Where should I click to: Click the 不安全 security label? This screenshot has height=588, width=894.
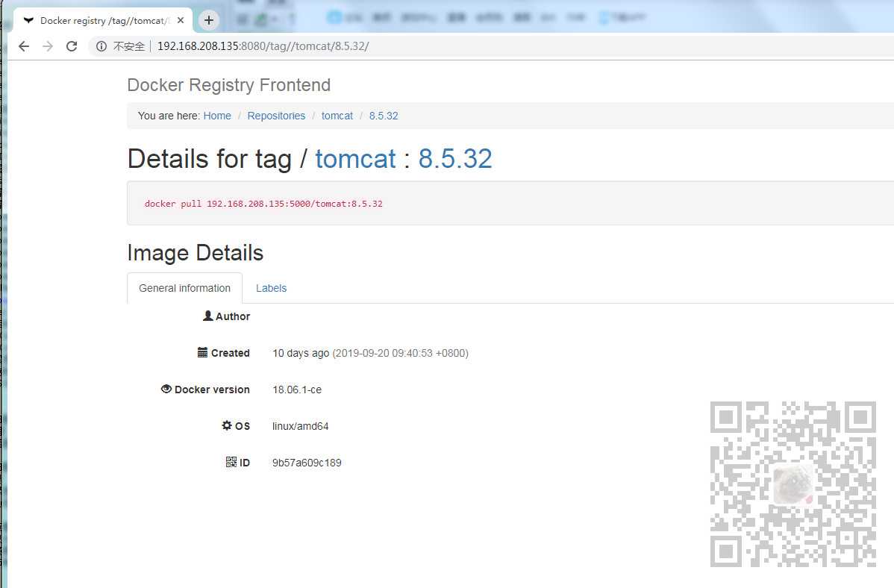(x=128, y=46)
